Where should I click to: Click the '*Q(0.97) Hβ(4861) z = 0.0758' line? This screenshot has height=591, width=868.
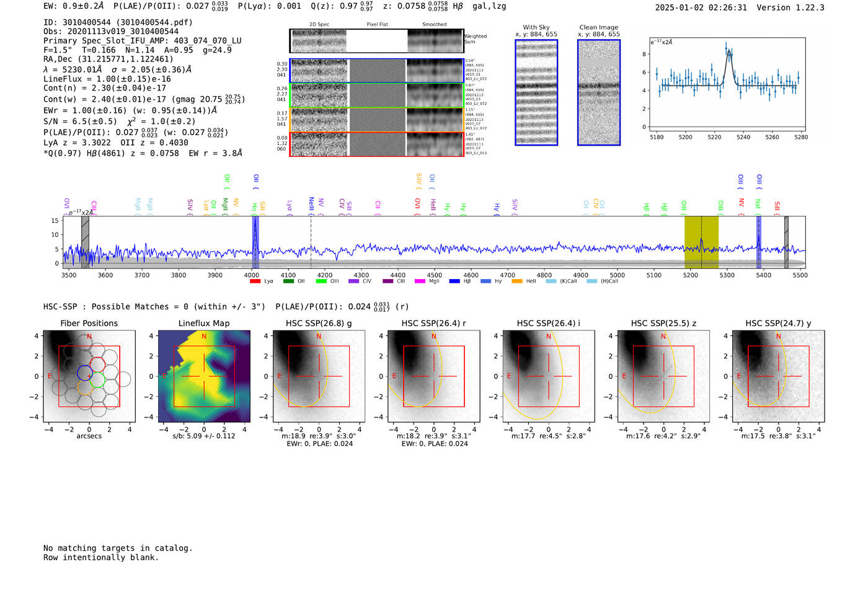click(111, 153)
